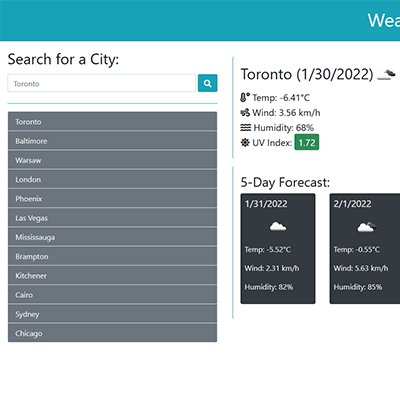This screenshot has height=400, width=400.
Task: Open Mississauga from history list
Action: pos(112,237)
